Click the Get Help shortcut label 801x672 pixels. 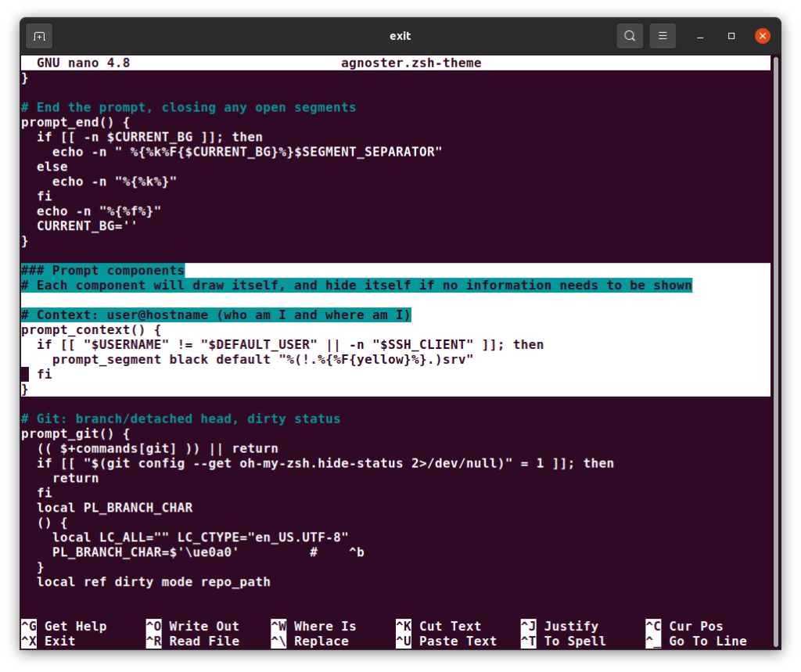pyautogui.click(x=75, y=626)
